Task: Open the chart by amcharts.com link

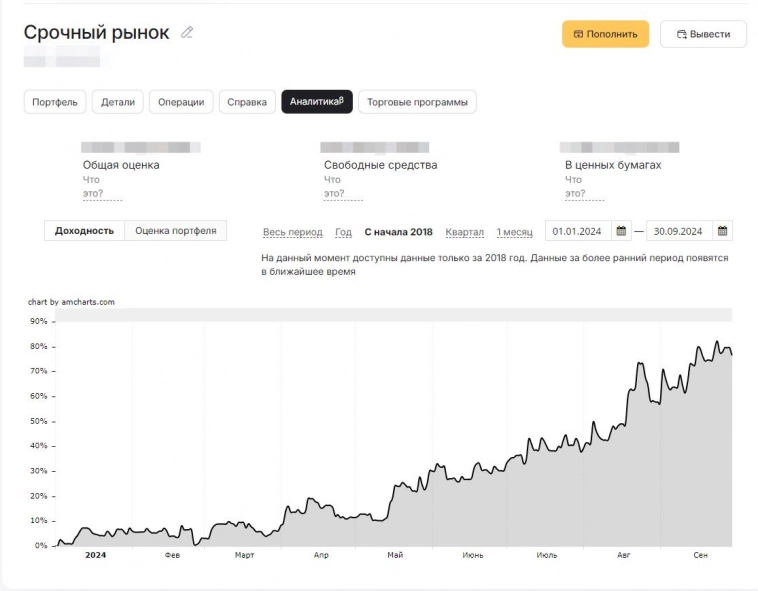Action: 71,302
